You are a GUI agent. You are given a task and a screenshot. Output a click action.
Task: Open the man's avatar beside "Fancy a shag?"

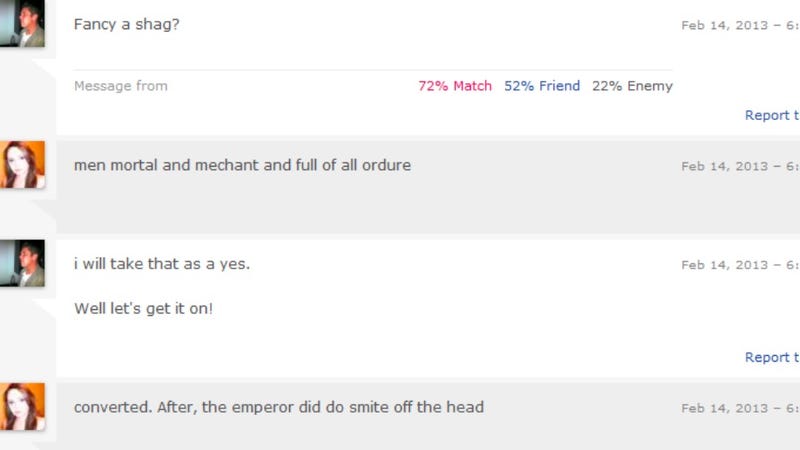[x=22, y=23]
